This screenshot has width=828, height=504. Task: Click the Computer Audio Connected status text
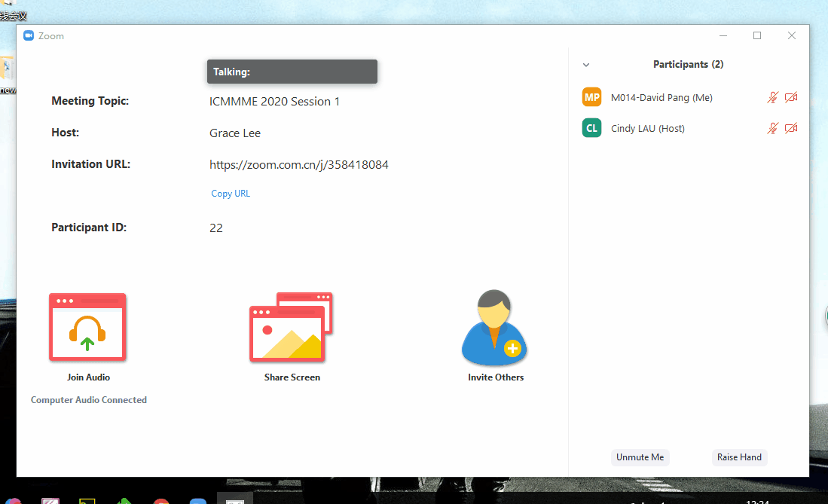click(x=89, y=400)
